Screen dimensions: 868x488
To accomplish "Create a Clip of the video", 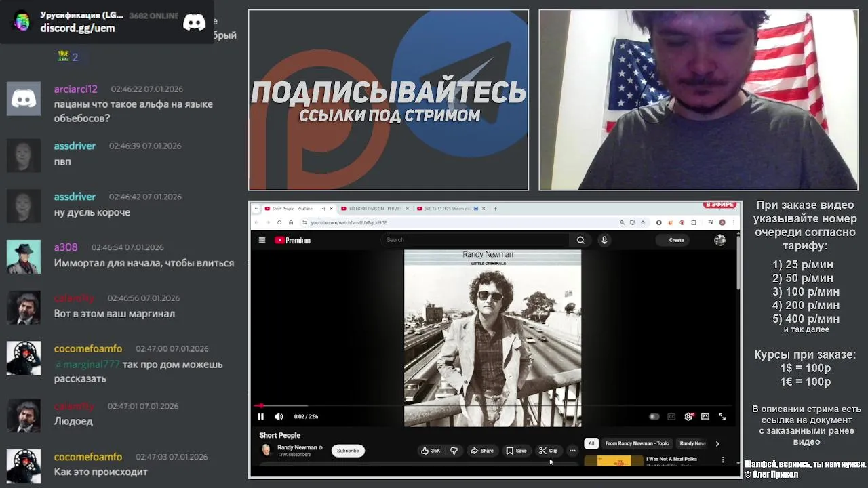I will [548, 451].
